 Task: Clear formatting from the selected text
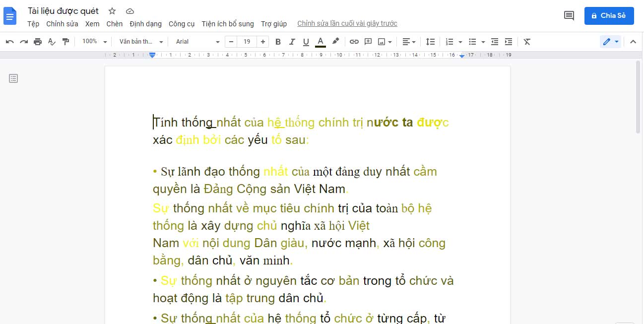tap(527, 42)
